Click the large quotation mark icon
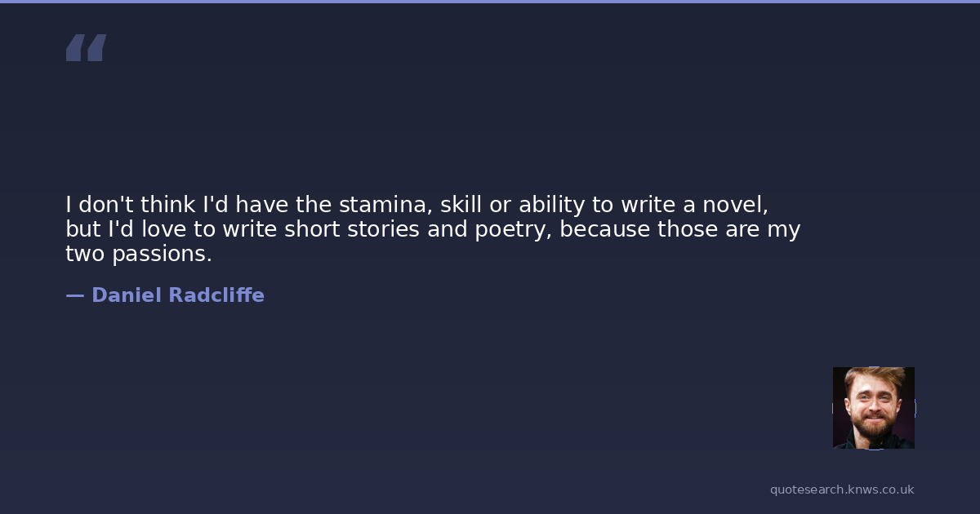Image resolution: width=980 pixels, height=514 pixels. (x=86, y=48)
